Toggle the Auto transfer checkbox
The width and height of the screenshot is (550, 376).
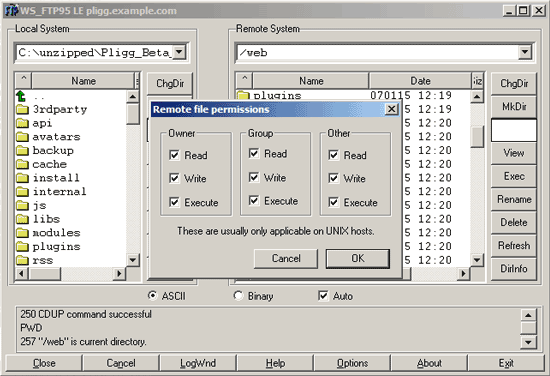pos(323,296)
